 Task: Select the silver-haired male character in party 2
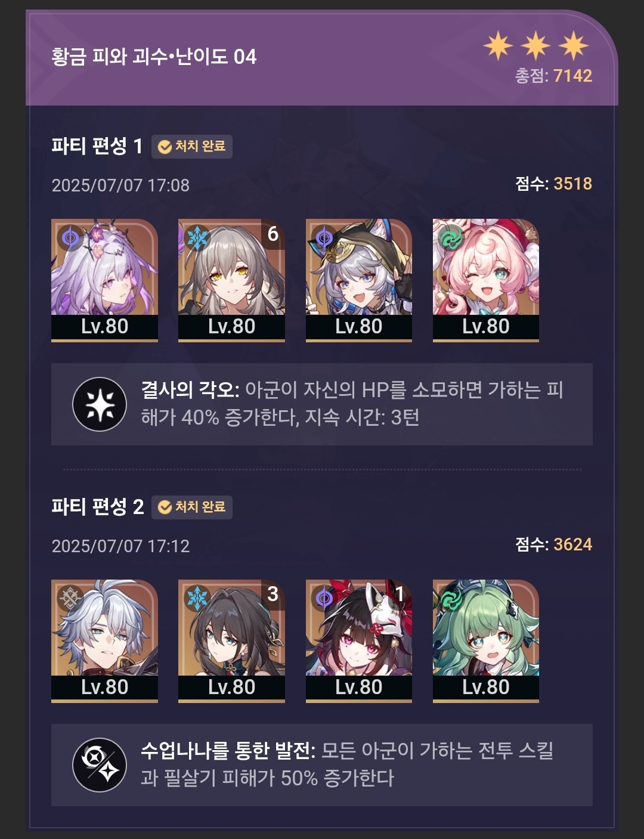[x=104, y=640]
